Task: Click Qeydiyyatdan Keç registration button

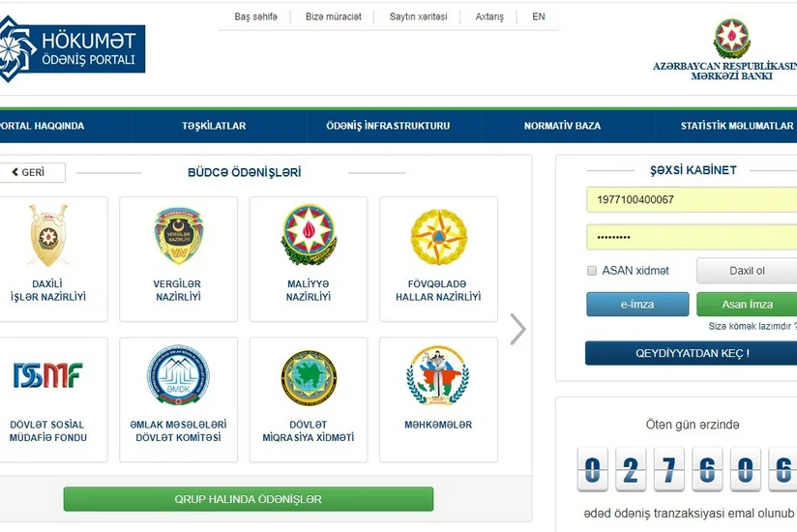Action: pyautogui.click(x=692, y=353)
